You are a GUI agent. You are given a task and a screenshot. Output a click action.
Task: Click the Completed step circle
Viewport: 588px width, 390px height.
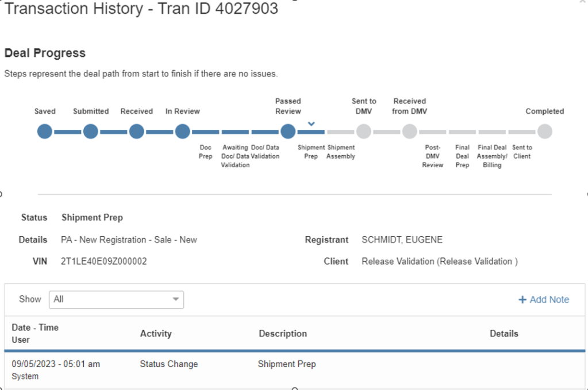(545, 132)
